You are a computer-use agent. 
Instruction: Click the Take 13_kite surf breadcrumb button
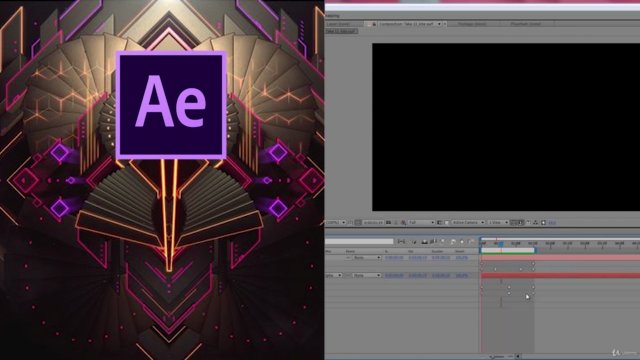tap(341, 31)
